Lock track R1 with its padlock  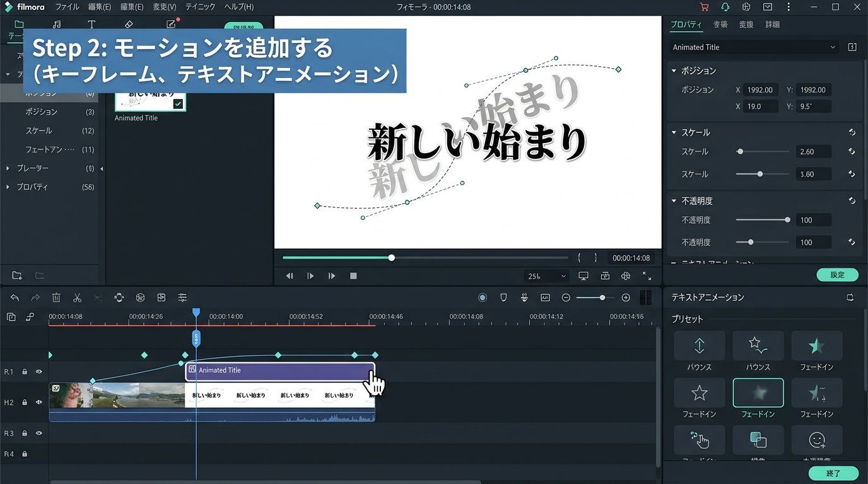point(25,372)
